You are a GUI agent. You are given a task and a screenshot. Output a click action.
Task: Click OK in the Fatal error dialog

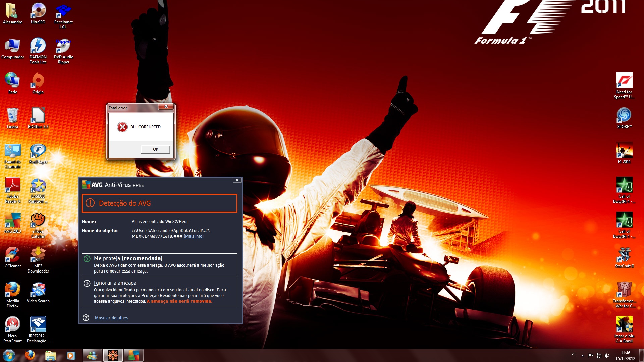coord(155,149)
